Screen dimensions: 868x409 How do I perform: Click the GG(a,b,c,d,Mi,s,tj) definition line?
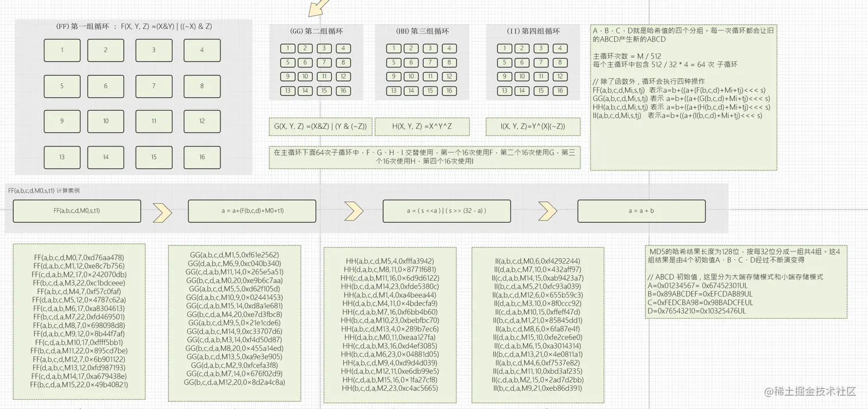[x=681, y=98]
